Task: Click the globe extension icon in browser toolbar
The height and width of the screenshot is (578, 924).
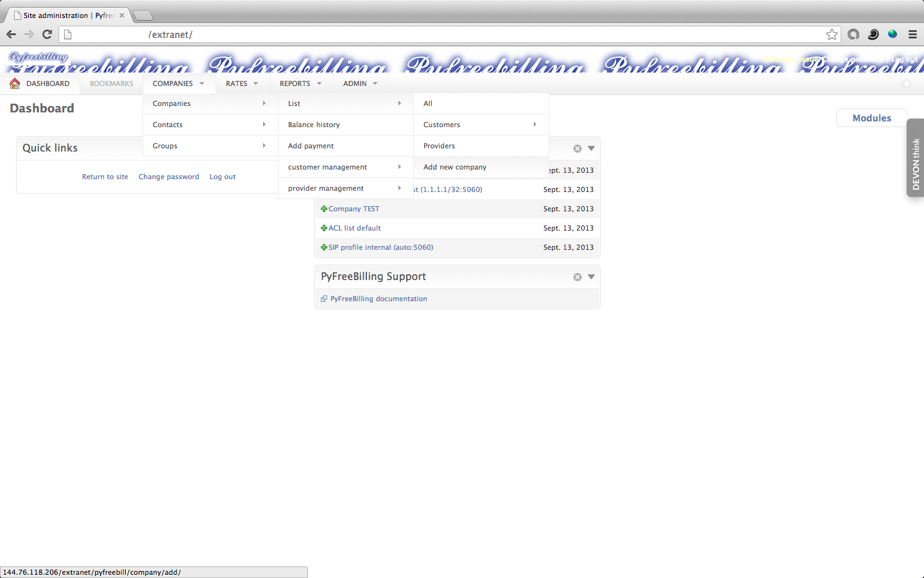Action: (x=893, y=34)
